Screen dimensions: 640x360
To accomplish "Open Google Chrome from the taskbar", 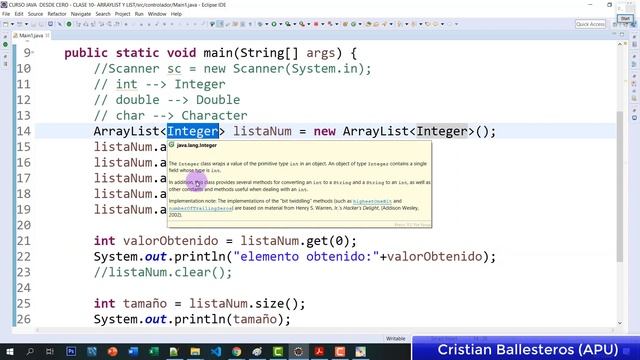I will tap(237, 351).
